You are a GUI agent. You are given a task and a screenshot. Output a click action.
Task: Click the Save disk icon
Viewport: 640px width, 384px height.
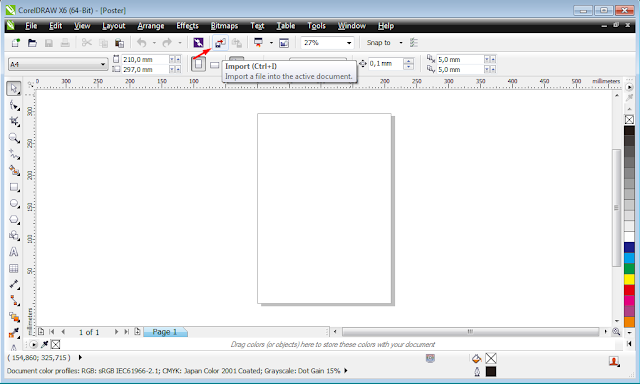click(x=49, y=42)
